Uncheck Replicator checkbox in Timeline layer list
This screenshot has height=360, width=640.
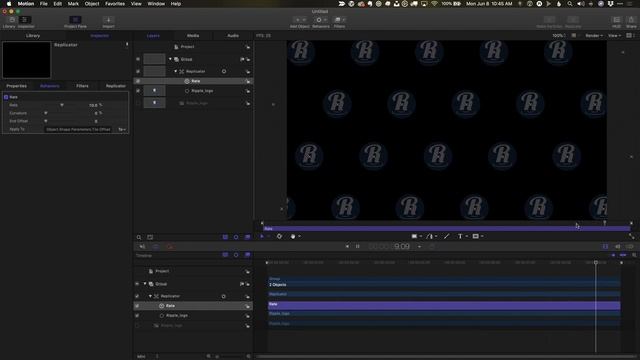137,296
